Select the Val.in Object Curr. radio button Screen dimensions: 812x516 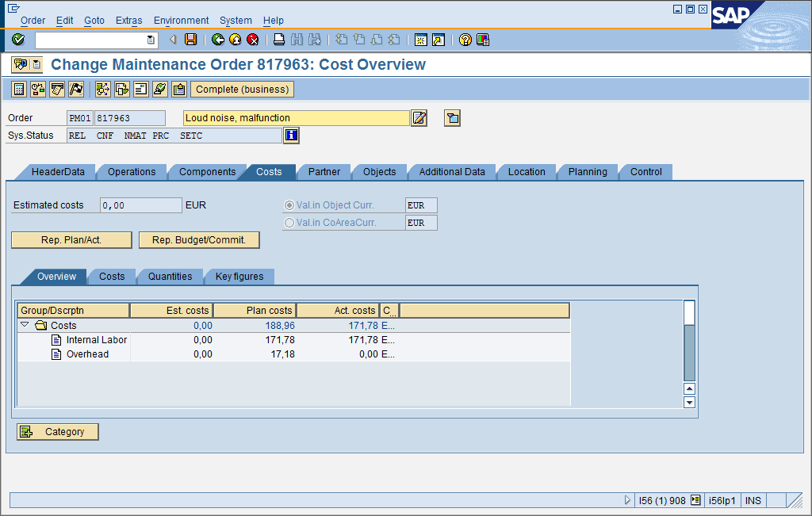289,205
